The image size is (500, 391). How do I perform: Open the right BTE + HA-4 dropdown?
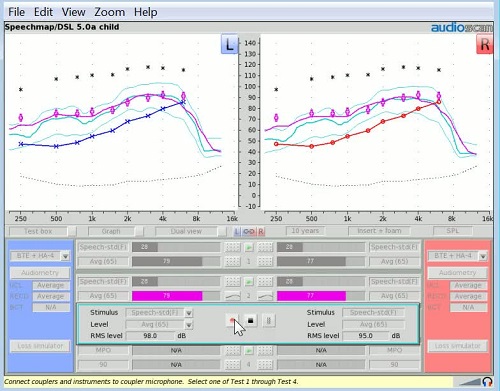tap(483, 256)
